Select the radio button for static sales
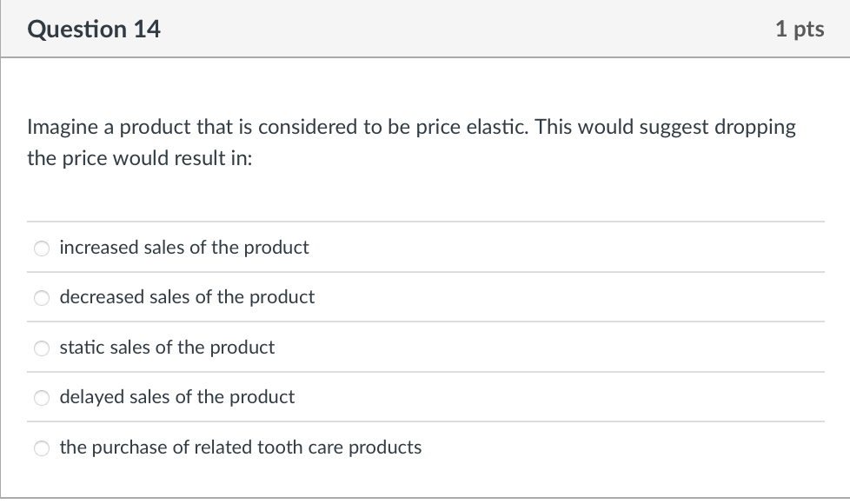 (x=41, y=348)
